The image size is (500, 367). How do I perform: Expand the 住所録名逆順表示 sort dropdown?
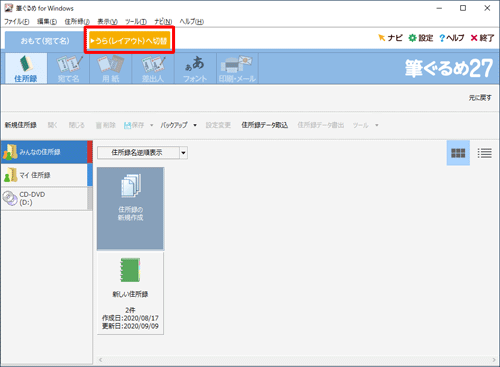[x=183, y=153]
